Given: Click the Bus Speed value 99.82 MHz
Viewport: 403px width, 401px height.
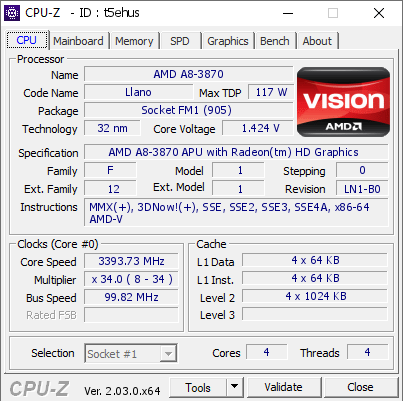Looking at the screenshot, I should click(131, 297).
